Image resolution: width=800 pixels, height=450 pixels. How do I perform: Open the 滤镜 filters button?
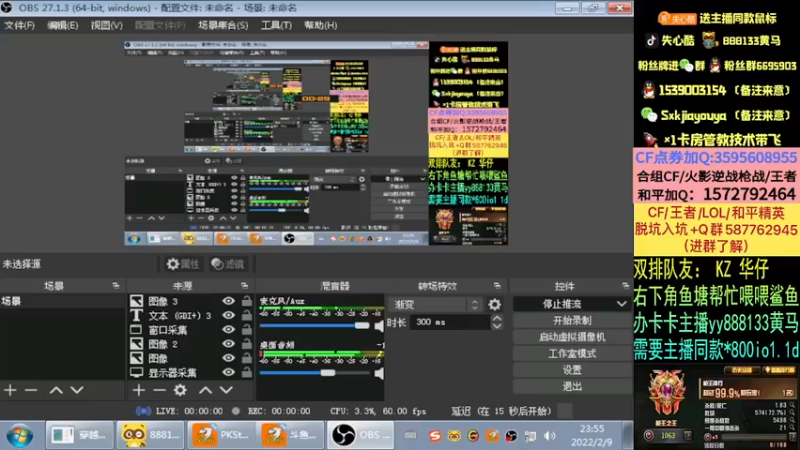pyautogui.click(x=228, y=264)
